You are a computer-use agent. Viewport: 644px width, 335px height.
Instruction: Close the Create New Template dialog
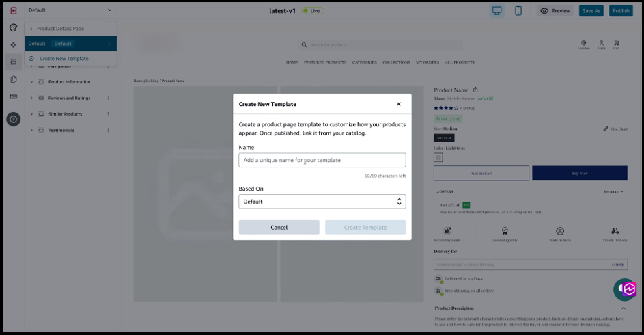click(398, 104)
